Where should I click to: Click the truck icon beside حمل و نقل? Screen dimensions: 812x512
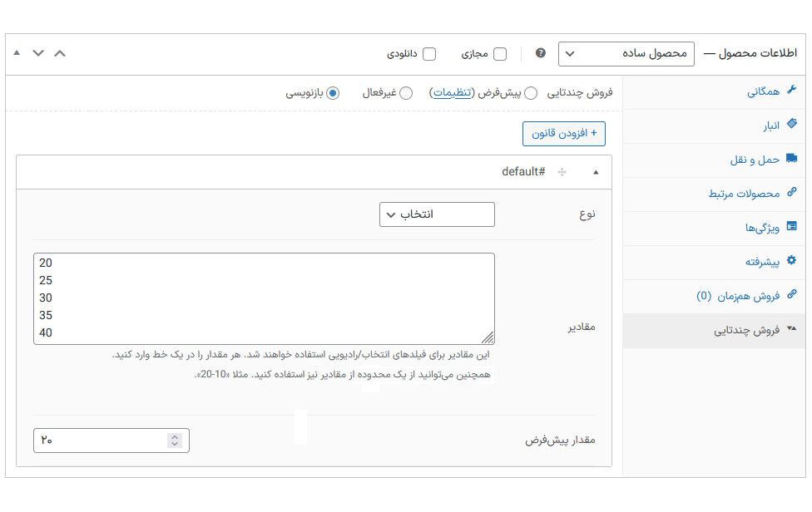tap(791, 158)
